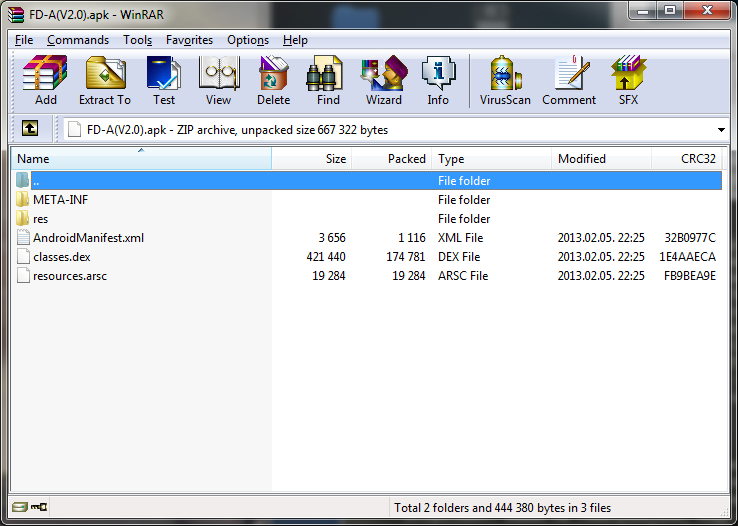Viewport: 738px width, 526px height.
Task: Select the classes.dex file name
Action: click(62, 257)
